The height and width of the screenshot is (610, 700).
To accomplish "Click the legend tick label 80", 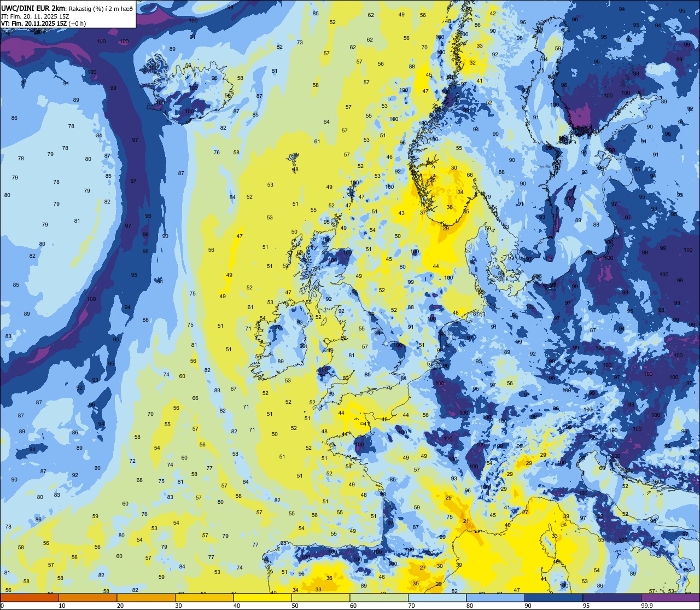I will [x=469, y=606].
